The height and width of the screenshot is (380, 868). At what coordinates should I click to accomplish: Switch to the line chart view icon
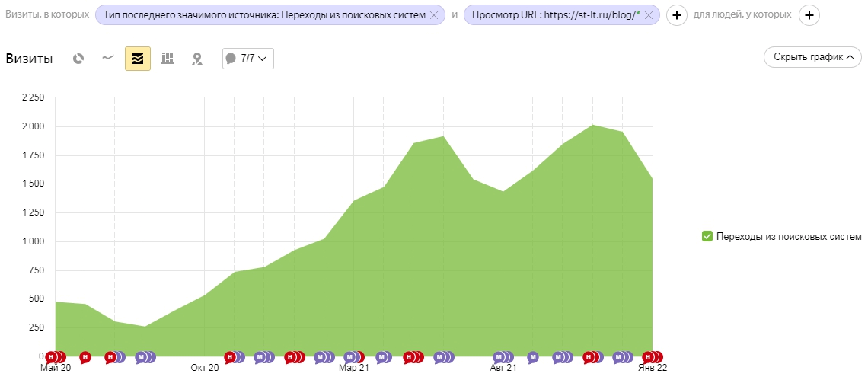tap(108, 59)
